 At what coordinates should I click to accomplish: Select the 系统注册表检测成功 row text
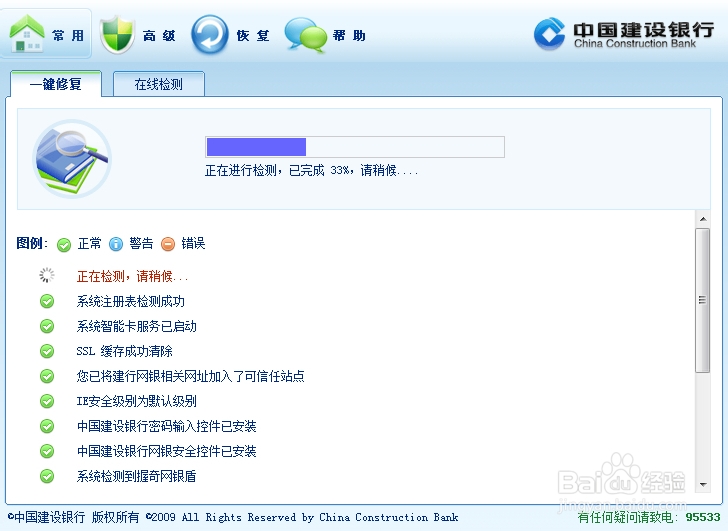[x=130, y=302]
